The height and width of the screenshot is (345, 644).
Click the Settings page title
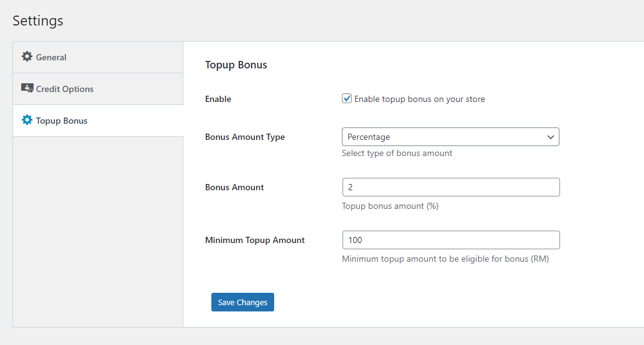point(38,21)
